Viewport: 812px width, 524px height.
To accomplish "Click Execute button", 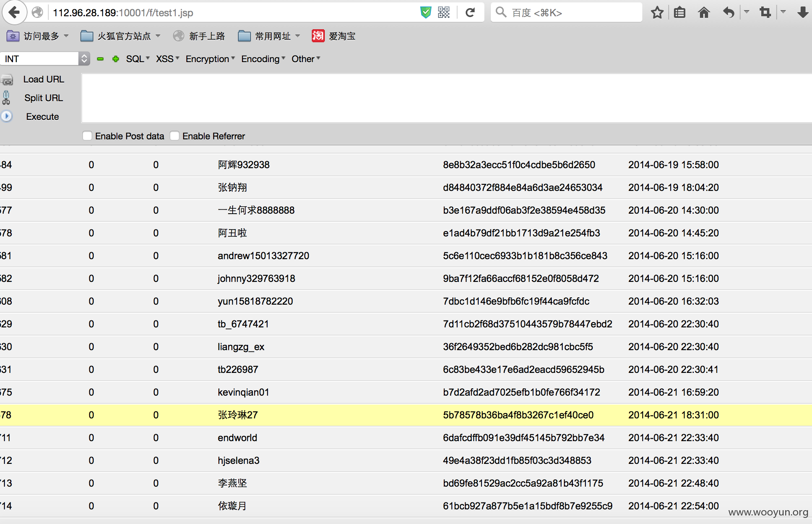I will point(42,117).
